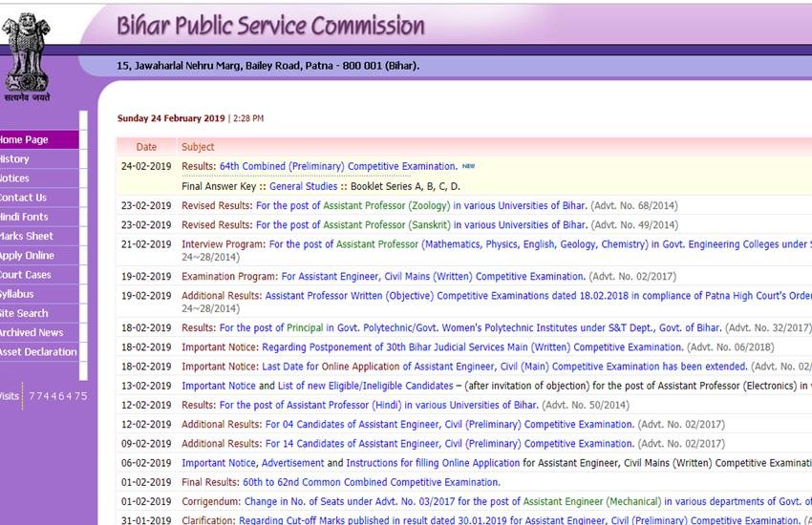Select Court Cases from sidebar
Viewport: 812px width, 525px height.
coord(25,275)
